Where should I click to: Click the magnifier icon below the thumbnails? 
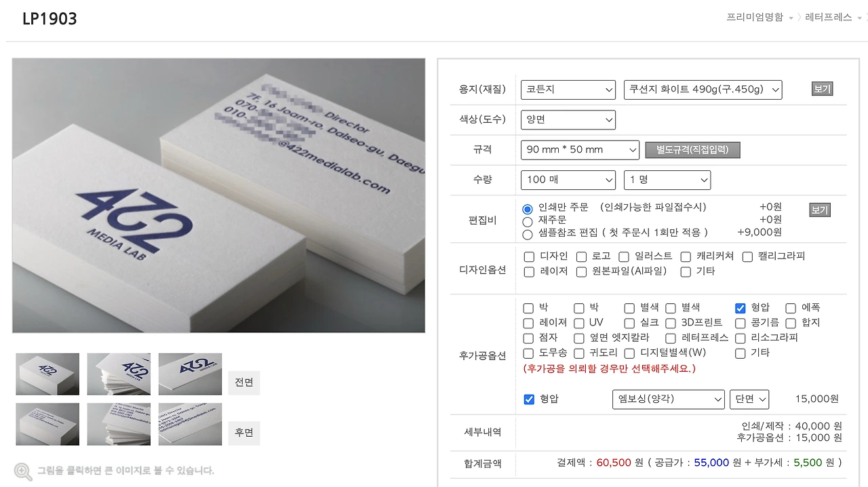tap(23, 471)
